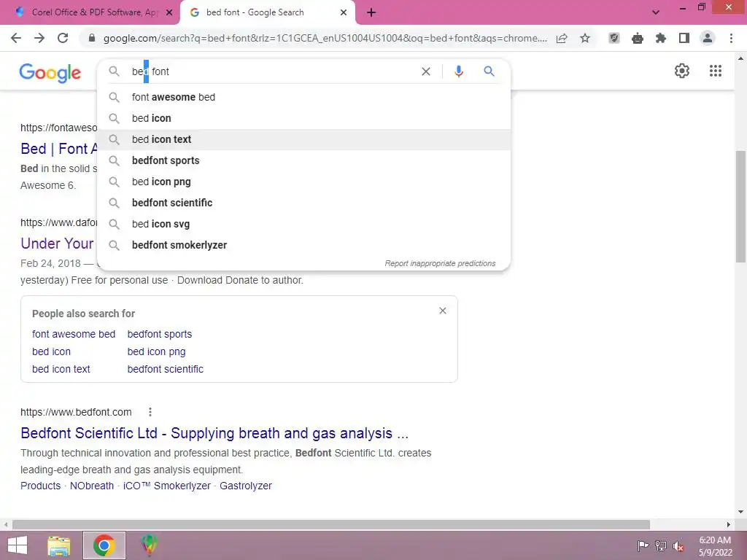Click Report inappropriate predictions
Viewport: 747px width, 560px height.
coord(440,263)
